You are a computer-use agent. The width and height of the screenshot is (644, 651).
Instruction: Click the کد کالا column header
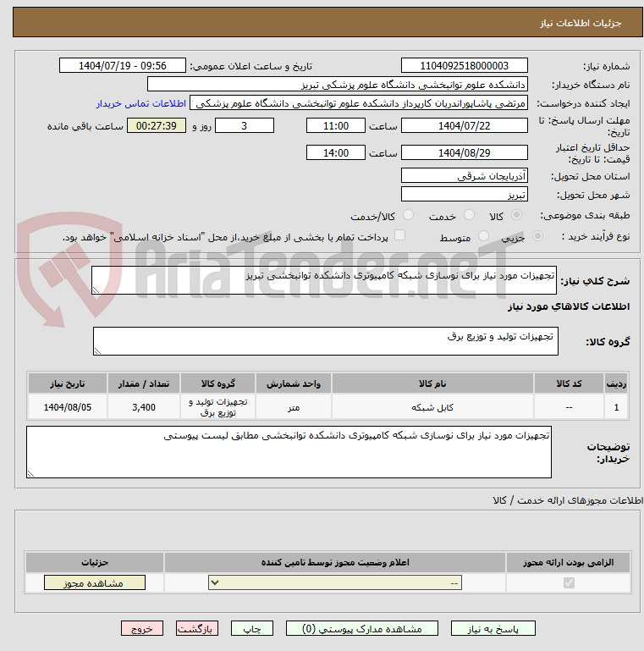point(569,383)
